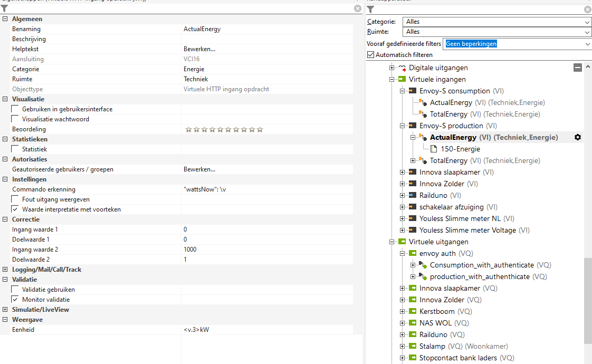Uncheck Waarde interpretatie met voorteken
This screenshot has width=592, height=364.
pyautogui.click(x=15, y=209)
